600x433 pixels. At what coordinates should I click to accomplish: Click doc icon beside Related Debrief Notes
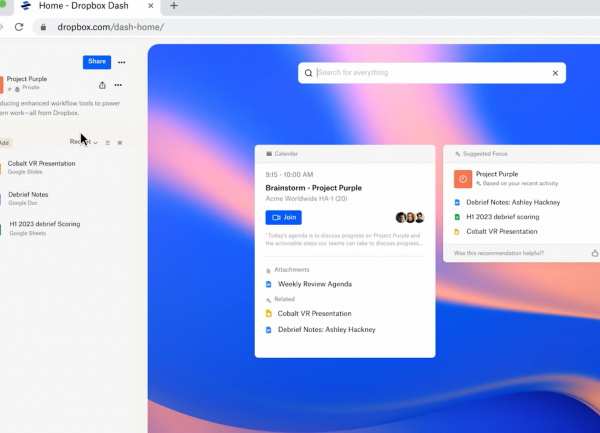click(269, 330)
